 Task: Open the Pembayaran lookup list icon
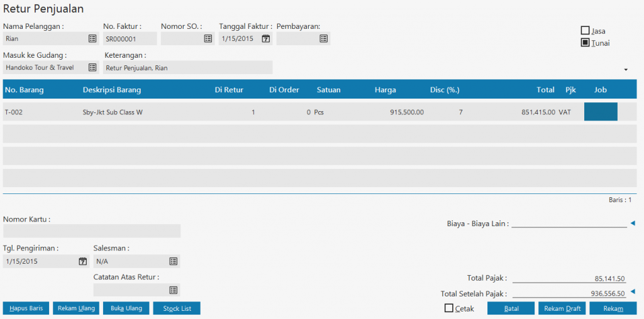point(323,39)
